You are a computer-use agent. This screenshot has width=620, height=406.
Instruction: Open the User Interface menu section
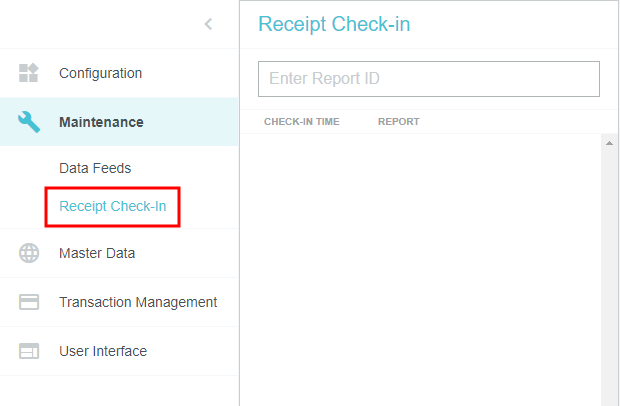click(103, 351)
